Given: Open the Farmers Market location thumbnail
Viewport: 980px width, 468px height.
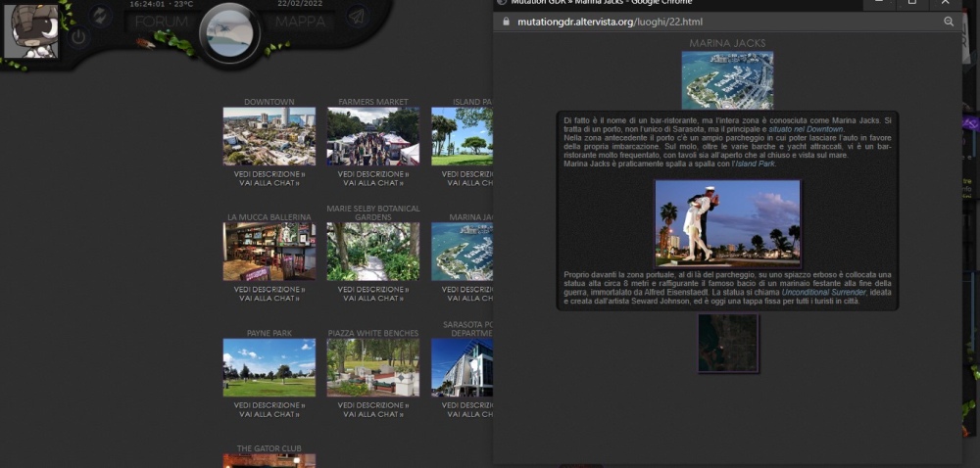Looking at the screenshot, I should coord(373,136).
